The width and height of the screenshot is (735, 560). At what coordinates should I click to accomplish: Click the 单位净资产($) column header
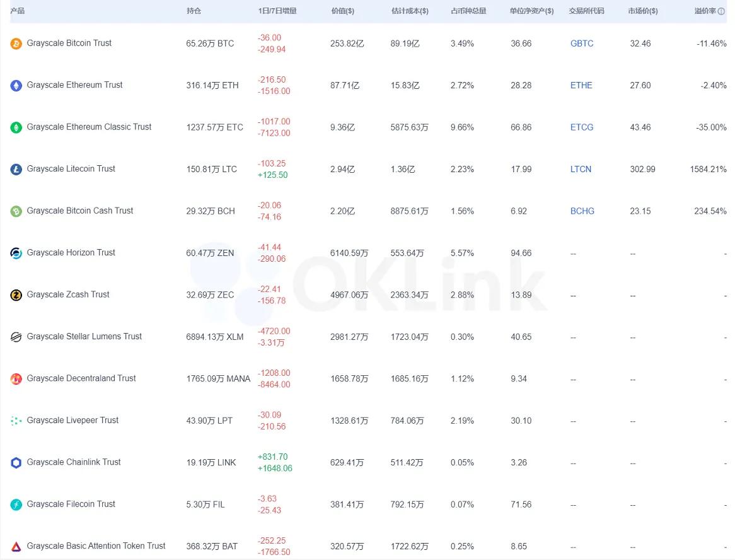[531, 11]
